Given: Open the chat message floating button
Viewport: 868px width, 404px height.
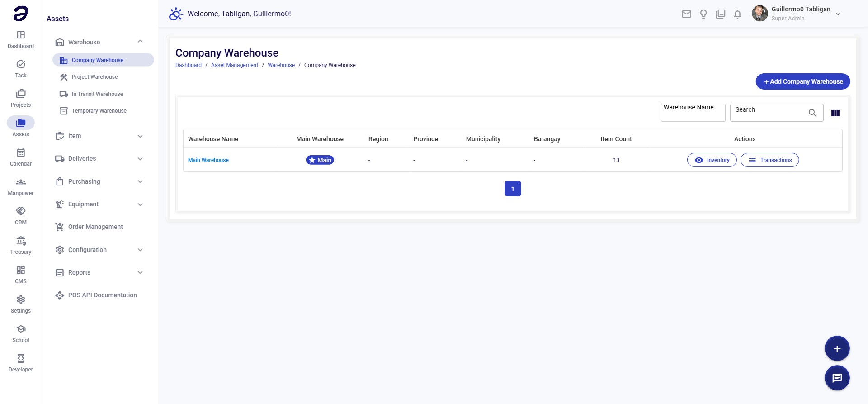Looking at the screenshot, I should [837, 378].
